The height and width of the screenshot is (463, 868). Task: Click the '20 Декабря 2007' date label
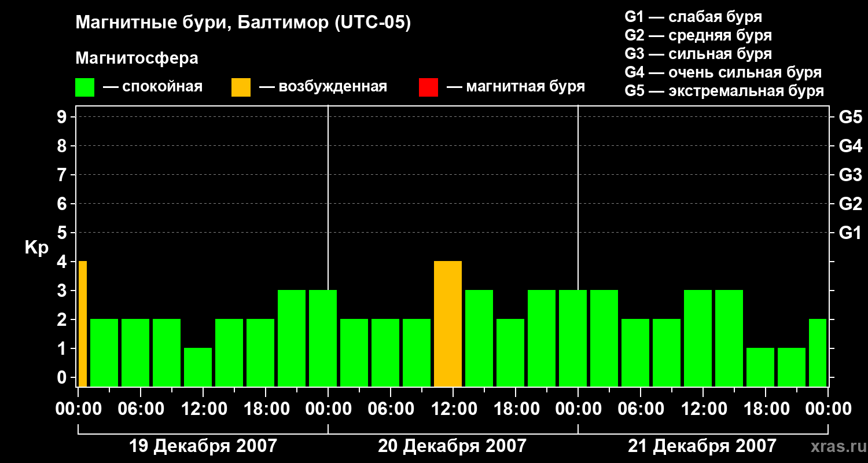(x=453, y=446)
